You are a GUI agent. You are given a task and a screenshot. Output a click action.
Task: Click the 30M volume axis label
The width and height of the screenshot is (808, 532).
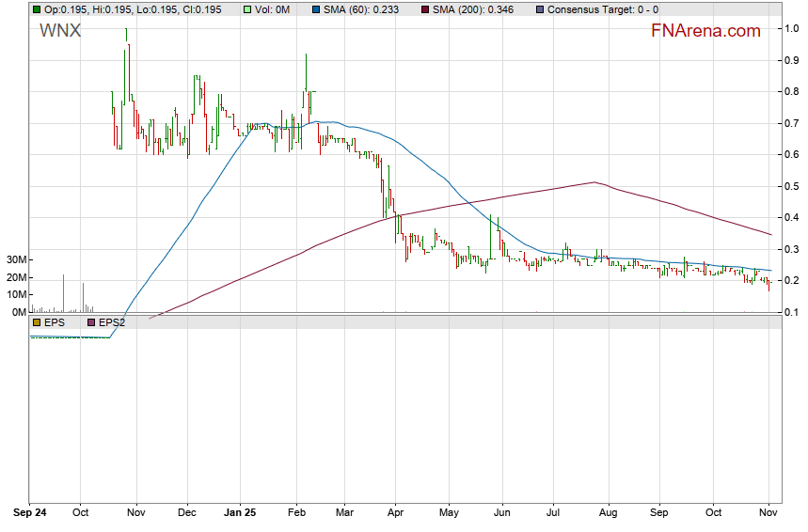(x=16, y=259)
